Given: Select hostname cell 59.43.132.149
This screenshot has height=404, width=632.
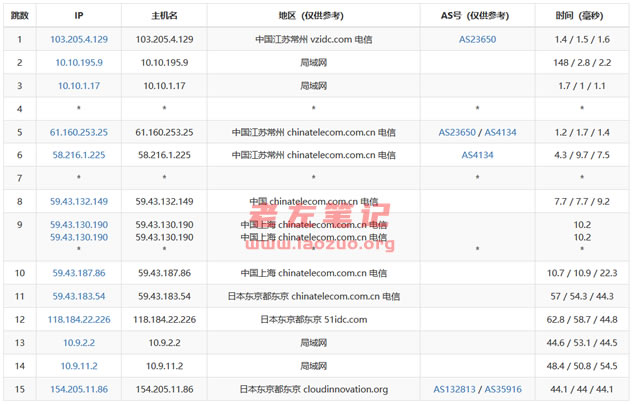Looking at the screenshot, I should (164, 202).
